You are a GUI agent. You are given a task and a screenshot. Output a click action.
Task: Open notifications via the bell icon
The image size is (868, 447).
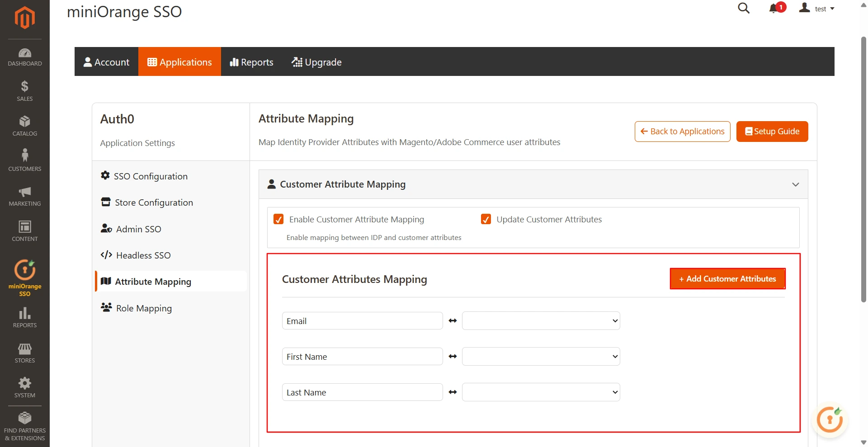tap(774, 8)
